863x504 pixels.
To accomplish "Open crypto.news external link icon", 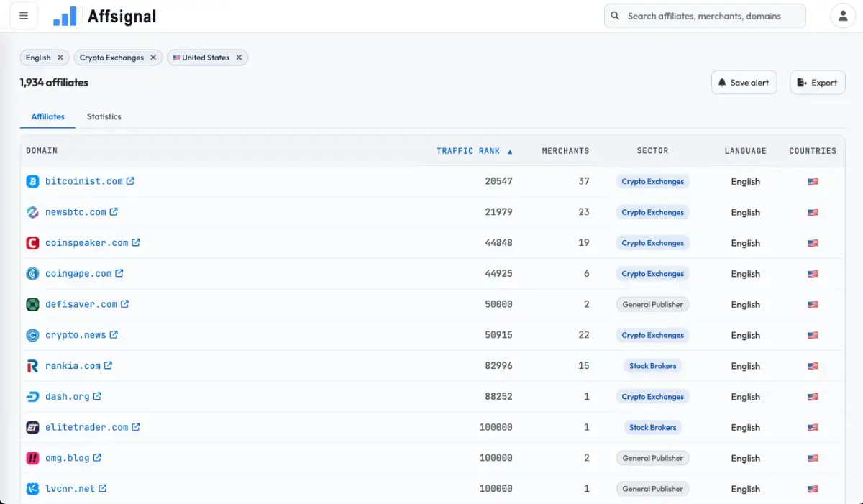I will tap(114, 335).
